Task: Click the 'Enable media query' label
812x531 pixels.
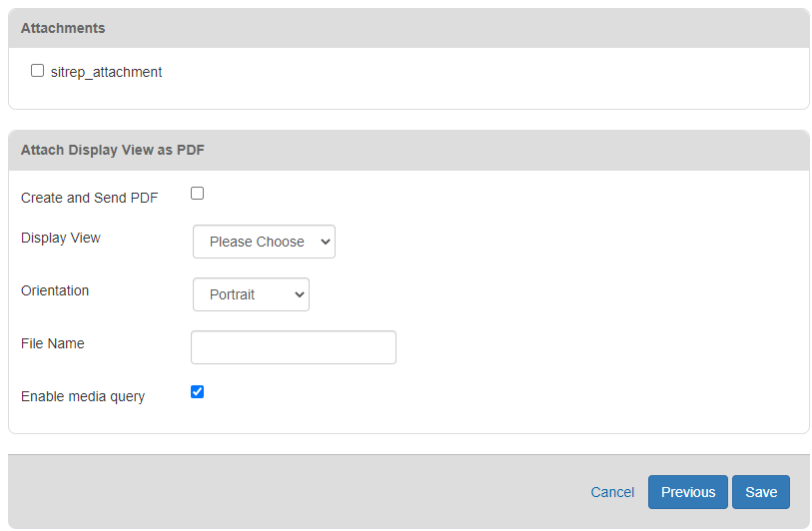Action: pos(83,396)
